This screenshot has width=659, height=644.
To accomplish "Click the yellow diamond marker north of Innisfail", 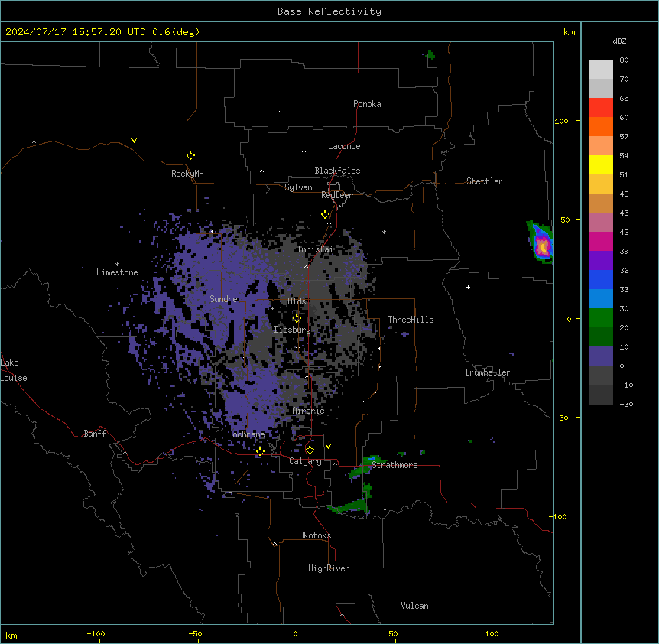I will pyautogui.click(x=326, y=215).
